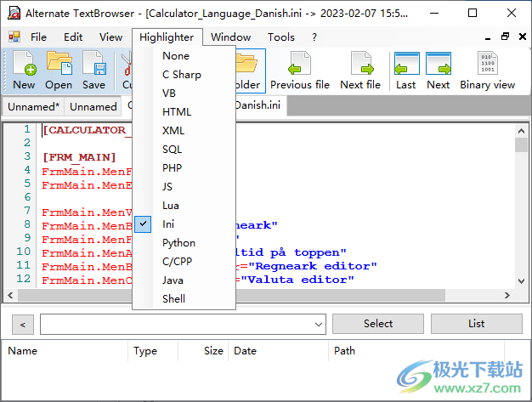Pick the Shell highlighter

click(184, 299)
